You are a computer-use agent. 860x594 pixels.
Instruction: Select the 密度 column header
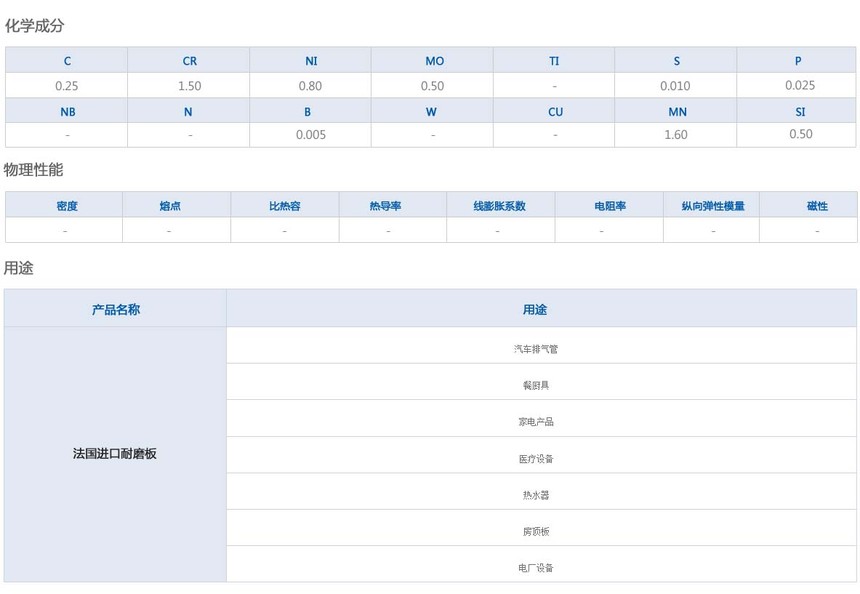point(66,206)
